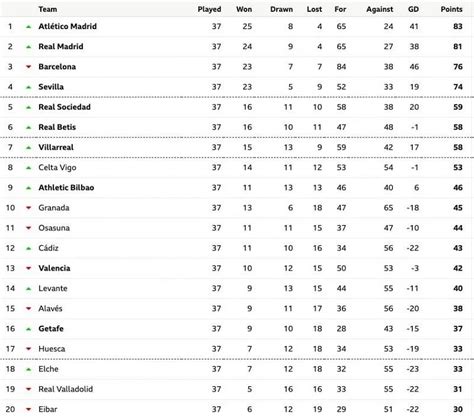Select the Villarreal team name
Screen dimensions: 474x417
(x=56, y=147)
